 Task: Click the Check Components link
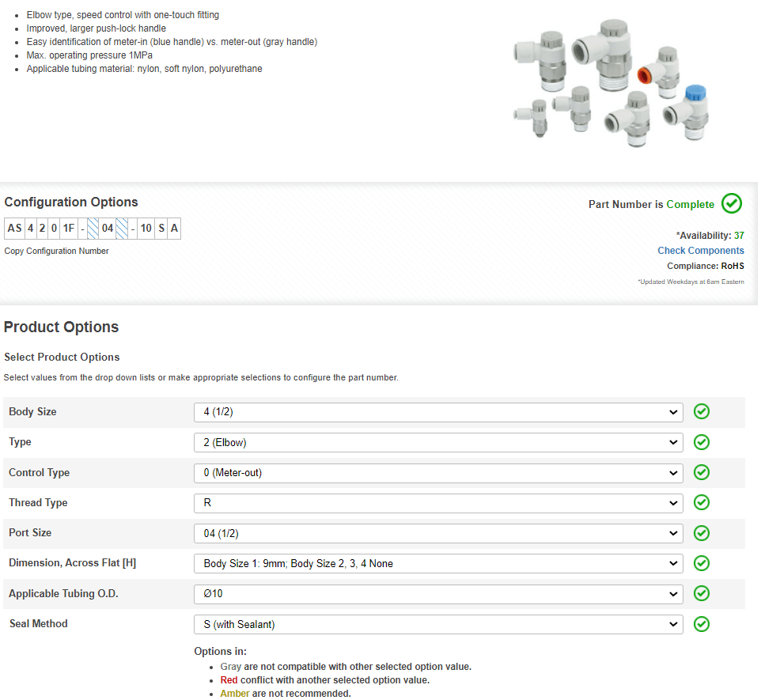click(700, 251)
